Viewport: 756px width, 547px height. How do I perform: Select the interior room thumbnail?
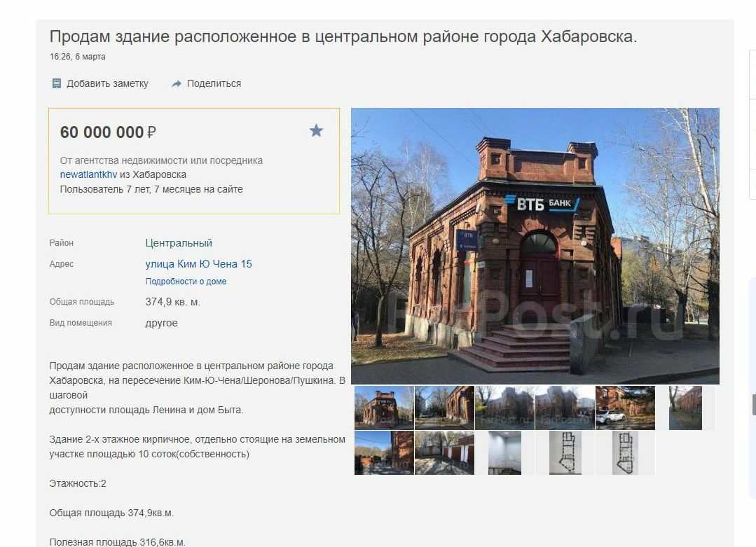click(x=504, y=453)
